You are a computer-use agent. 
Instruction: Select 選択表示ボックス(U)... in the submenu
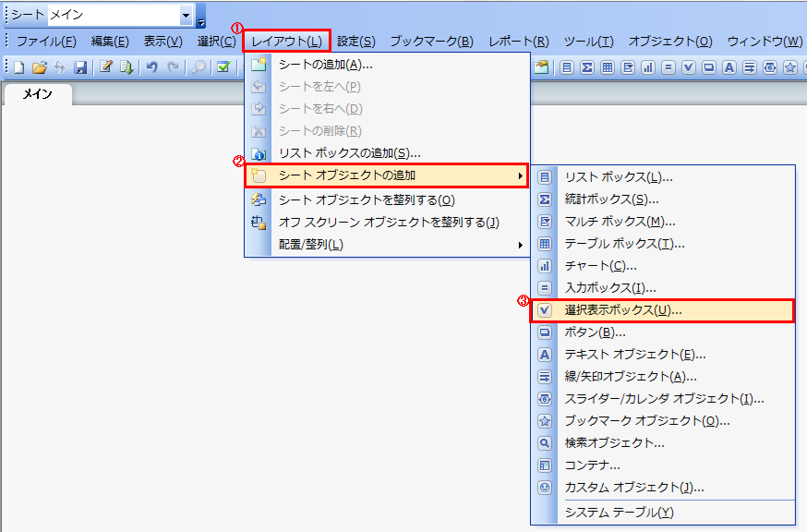pos(663,310)
